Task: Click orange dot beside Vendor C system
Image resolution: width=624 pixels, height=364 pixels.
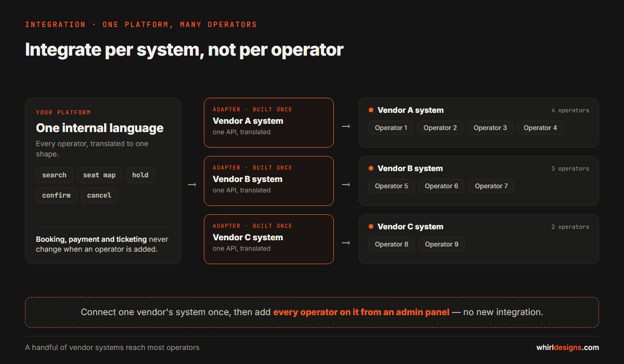Action: [x=371, y=227]
